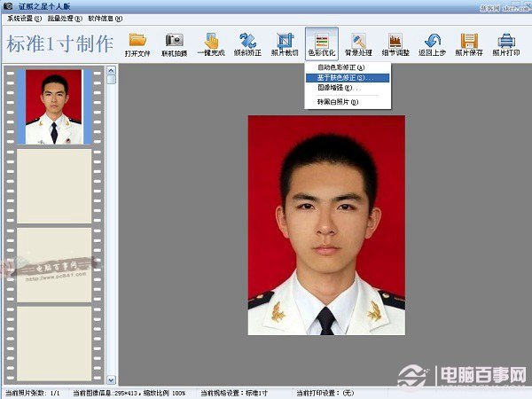The image size is (532, 399).
Task: Choose 基于肤色修正 menu entry
Action: (x=348, y=78)
